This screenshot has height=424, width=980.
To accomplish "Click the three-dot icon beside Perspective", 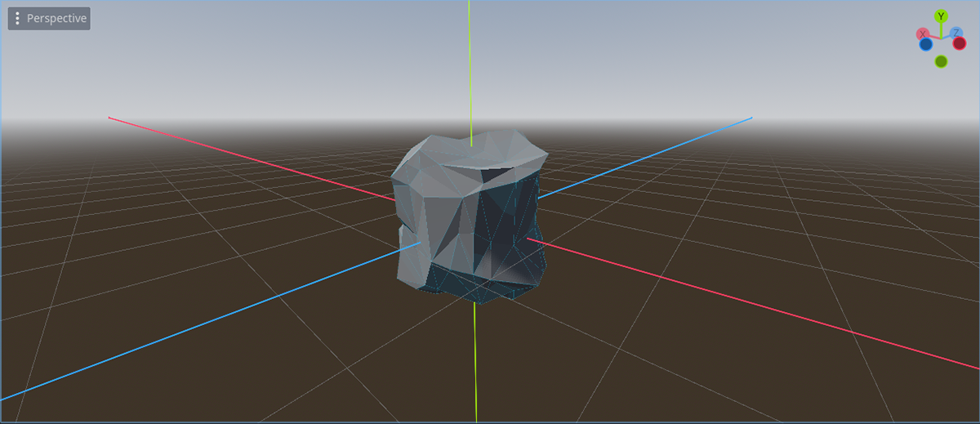I will (x=18, y=19).
